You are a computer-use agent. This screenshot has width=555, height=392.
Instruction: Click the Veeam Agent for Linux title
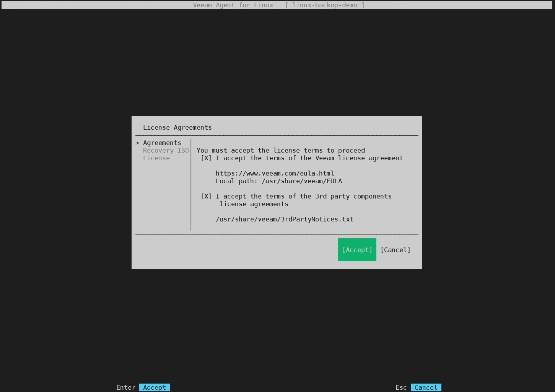[233, 5]
